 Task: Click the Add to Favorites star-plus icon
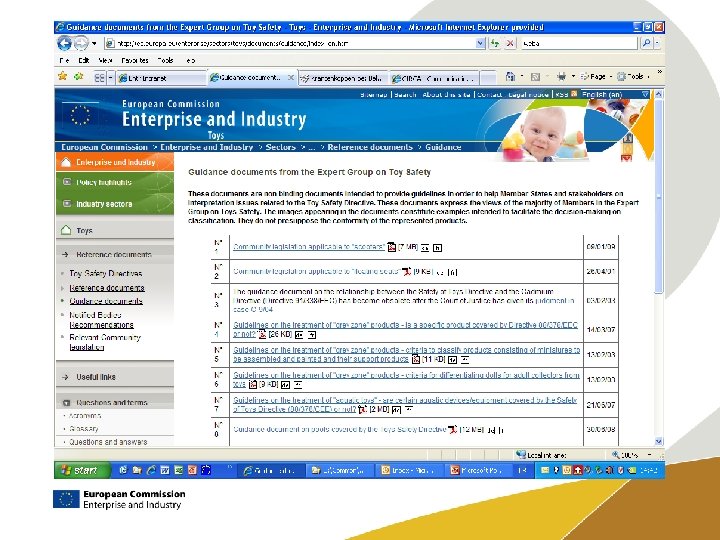coord(79,76)
